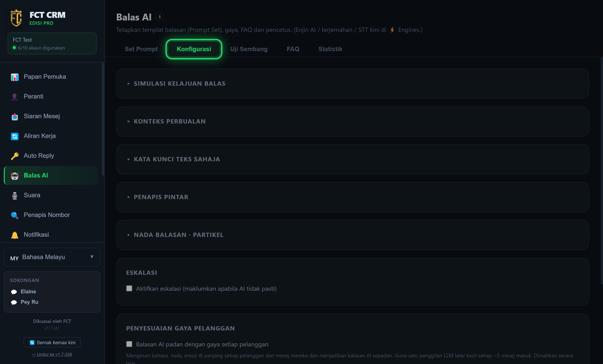The height and width of the screenshot is (364, 603).
Task: Open Siaran Mesej from the sidebar
Action: pyautogui.click(x=51, y=116)
